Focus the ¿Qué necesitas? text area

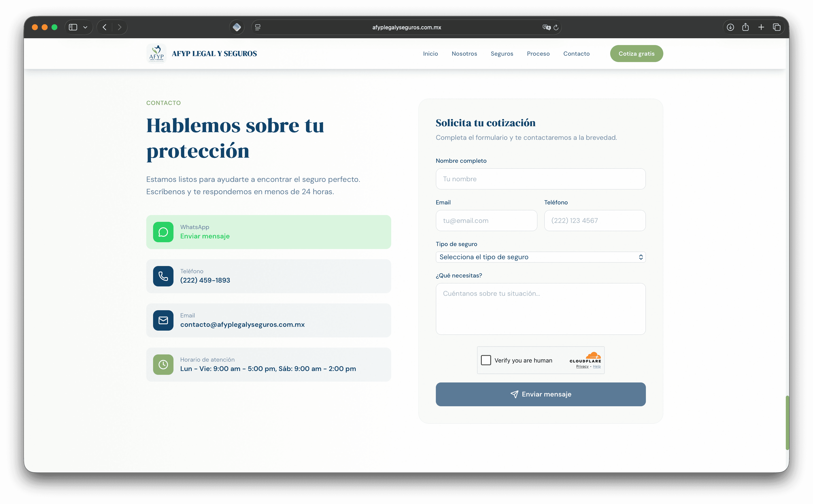click(541, 309)
